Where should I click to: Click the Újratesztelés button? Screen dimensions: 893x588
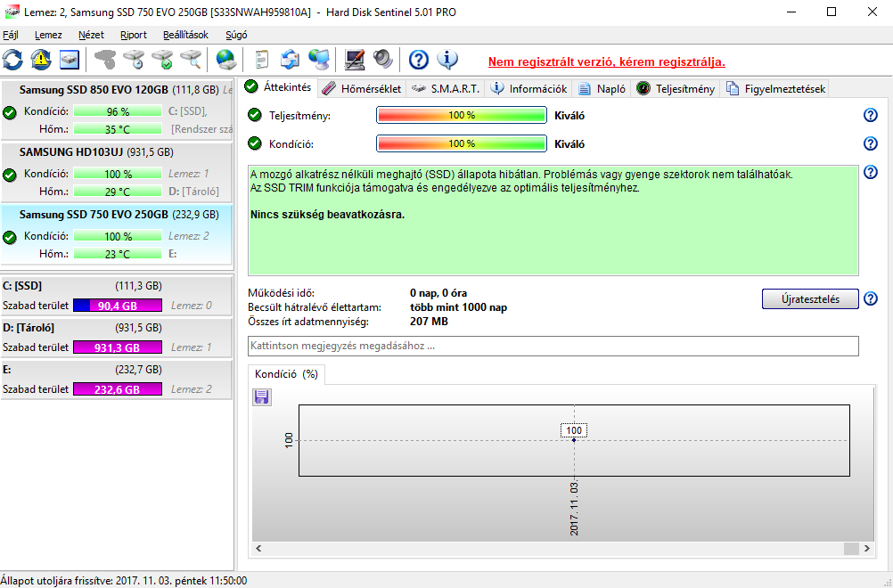click(810, 298)
